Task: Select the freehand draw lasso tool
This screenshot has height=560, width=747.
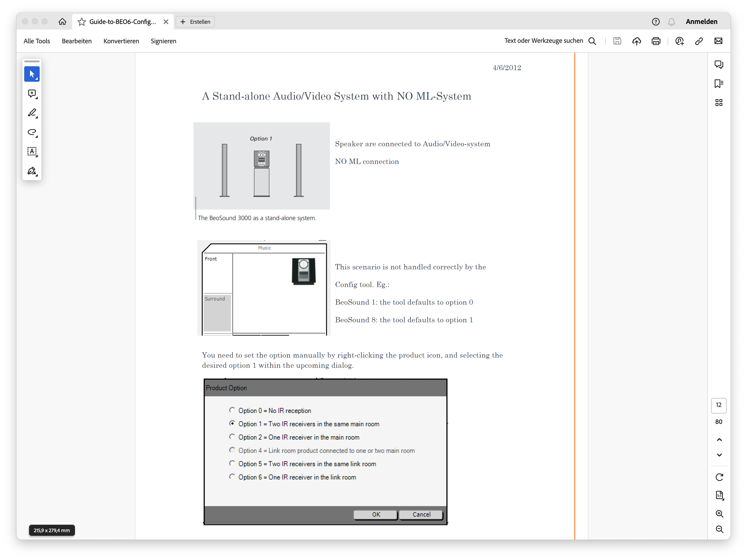Action: pyautogui.click(x=32, y=132)
